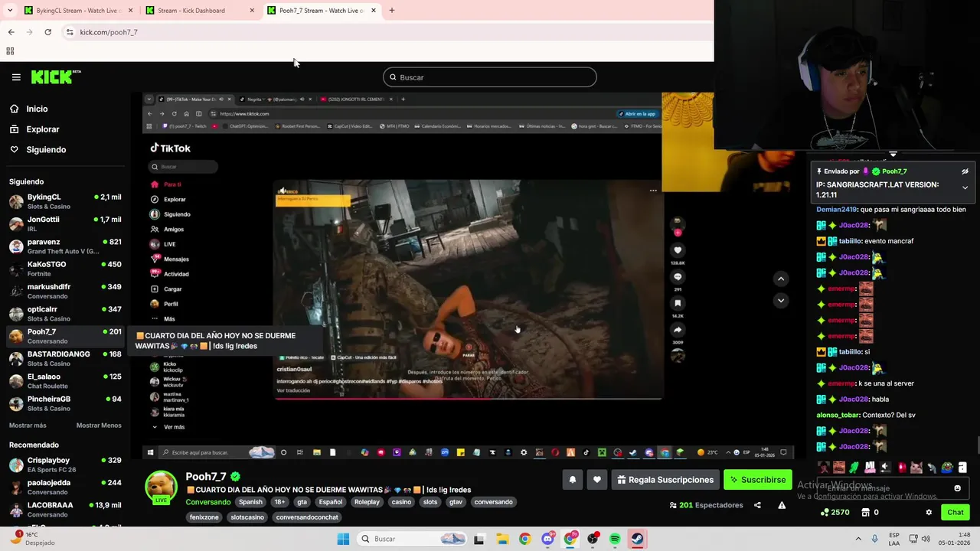This screenshot has width=980, height=551.
Task: Open chat settings gear
Action: point(929,513)
